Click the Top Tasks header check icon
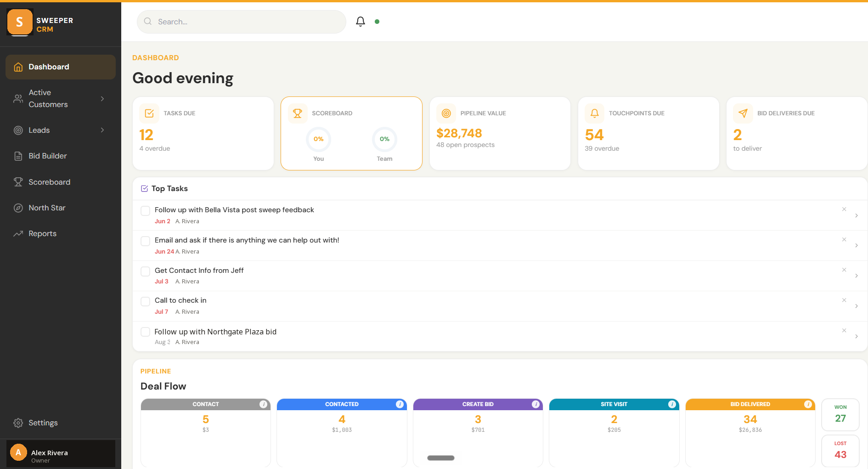The height and width of the screenshot is (469, 868). click(x=144, y=189)
